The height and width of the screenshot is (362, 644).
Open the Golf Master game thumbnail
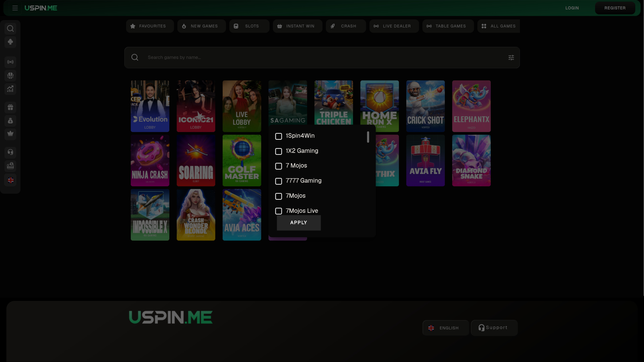click(x=242, y=161)
